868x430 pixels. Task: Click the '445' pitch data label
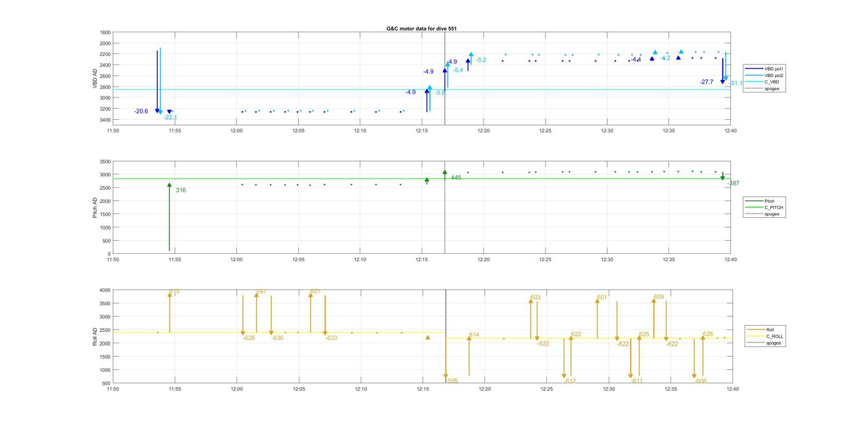456,177
